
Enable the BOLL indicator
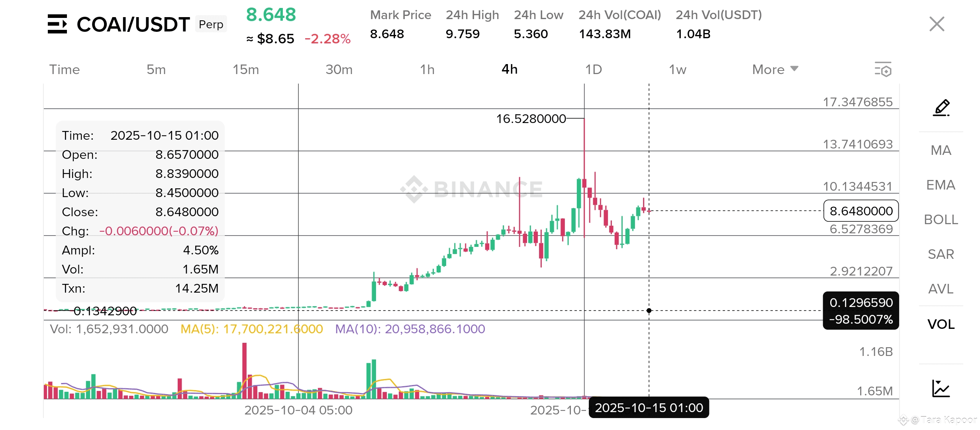tap(941, 219)
